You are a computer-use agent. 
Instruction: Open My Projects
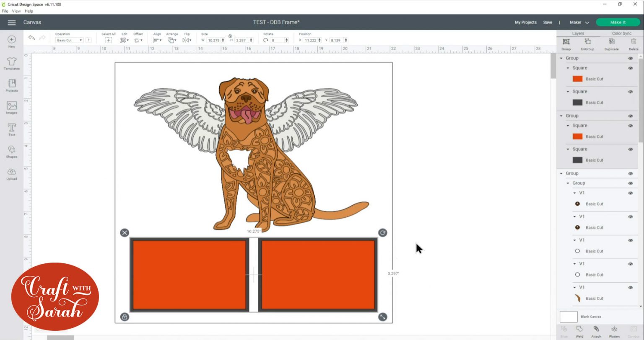tap(525, 23)
